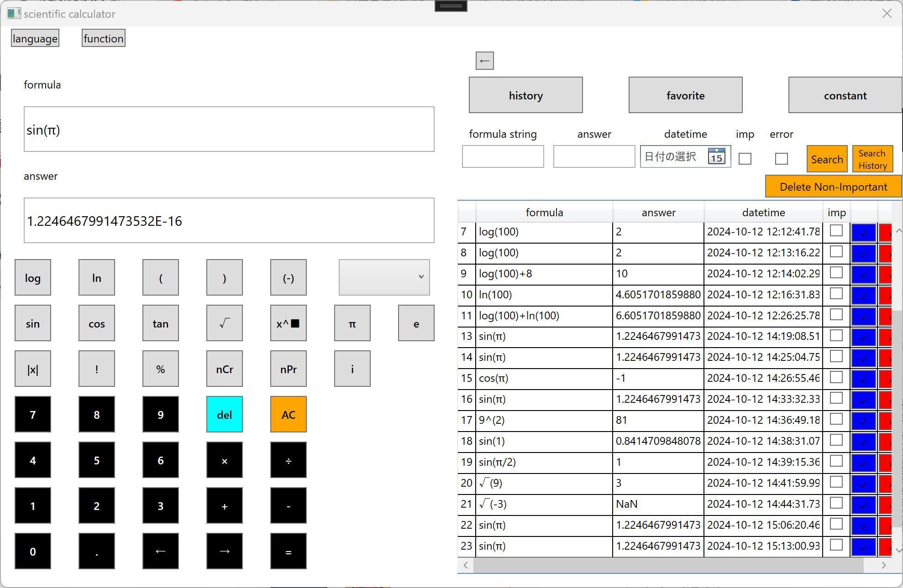Mark row 17 as important

coord(836,419)
